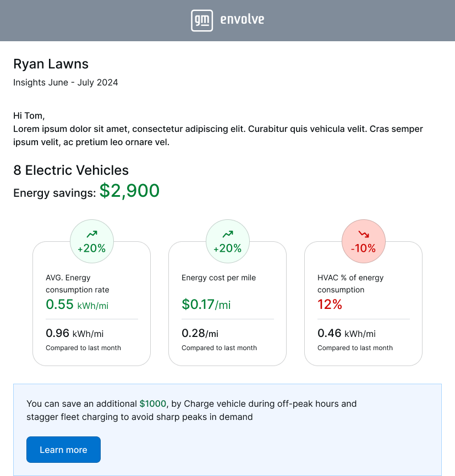
Task: Click the Ryan Lawns heading
Action: click(x=51, y=64)
